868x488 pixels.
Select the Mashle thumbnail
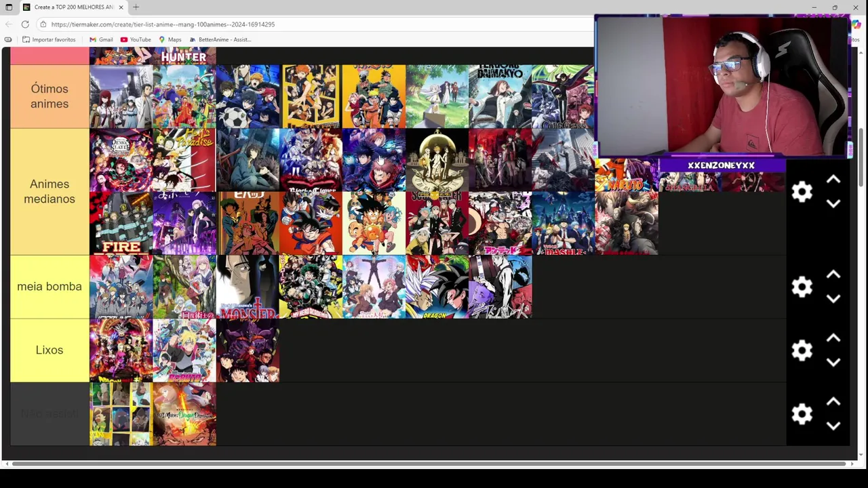pyautogui.click(x=564, y=224)
